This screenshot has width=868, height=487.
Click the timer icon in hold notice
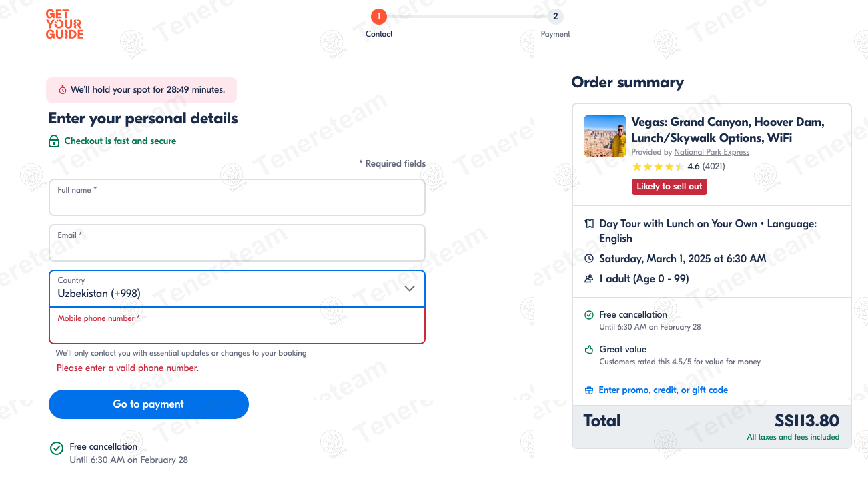point(63,90)
